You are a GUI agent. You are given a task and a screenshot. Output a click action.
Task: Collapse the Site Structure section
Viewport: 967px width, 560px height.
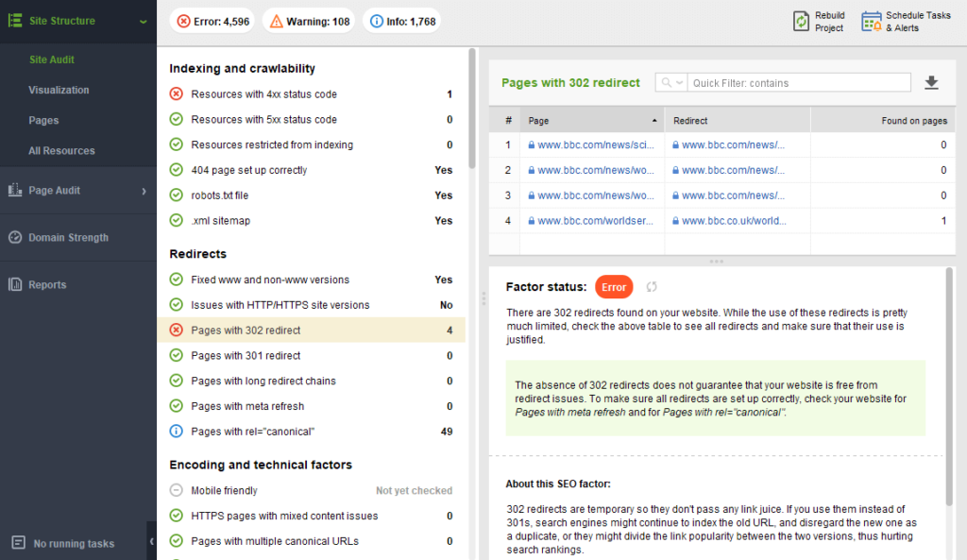click(143, 21)
